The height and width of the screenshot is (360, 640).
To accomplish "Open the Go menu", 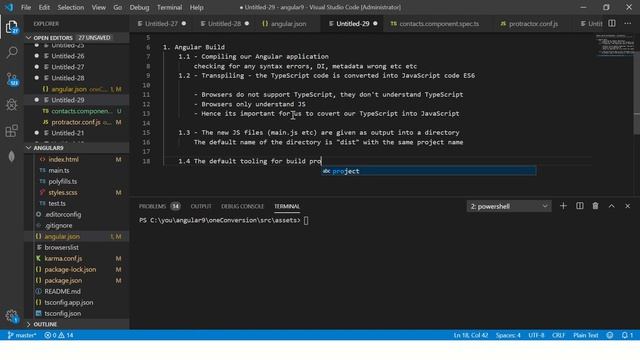I will [118, 7].
